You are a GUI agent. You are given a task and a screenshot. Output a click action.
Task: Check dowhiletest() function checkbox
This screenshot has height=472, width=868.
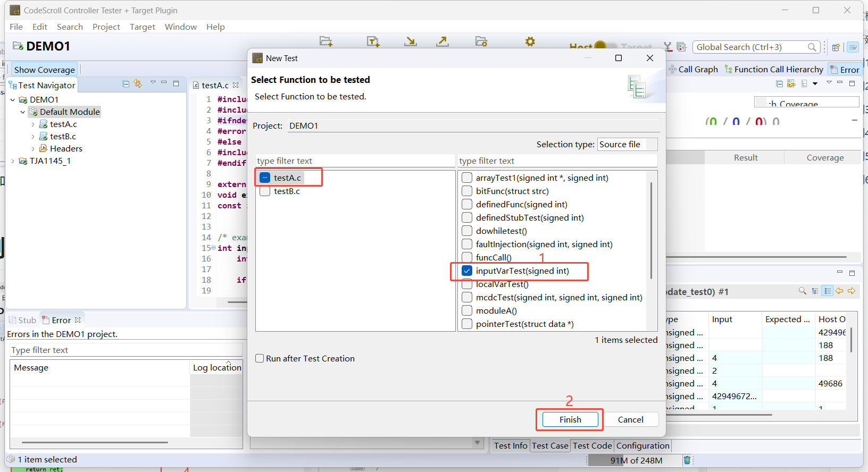[467, 231]
